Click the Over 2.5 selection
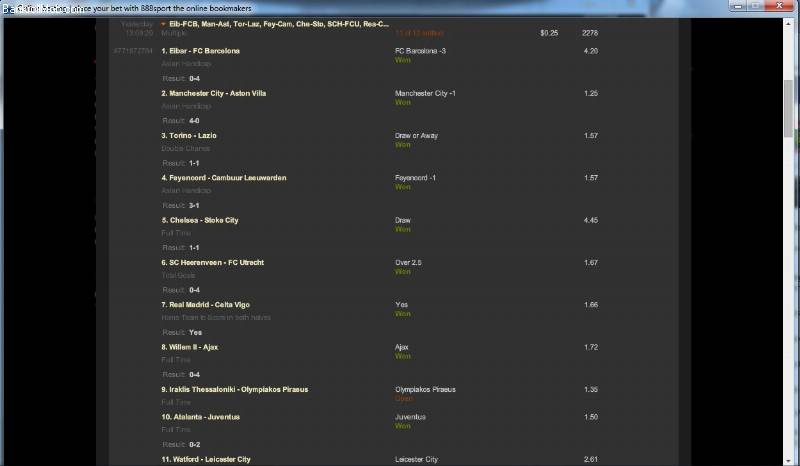This screenshot has width=800, height=466. (x=408, y=263)
